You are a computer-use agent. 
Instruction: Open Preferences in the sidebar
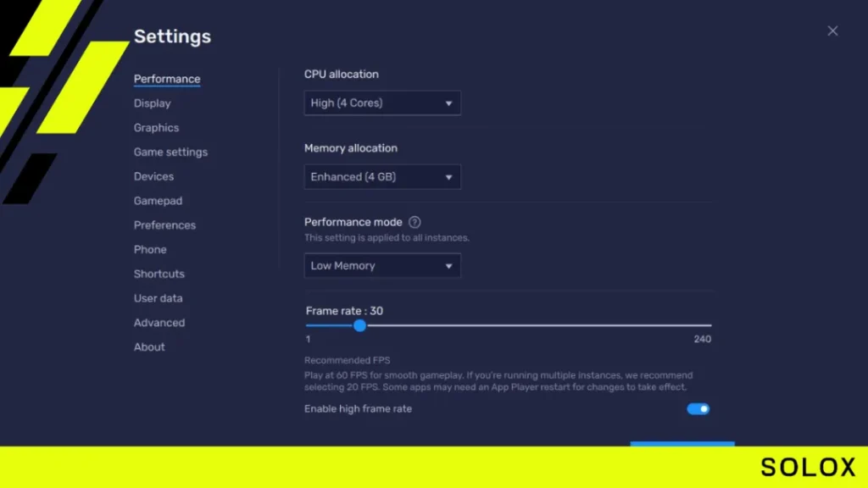pyautogui.click(x=164, y=225)
